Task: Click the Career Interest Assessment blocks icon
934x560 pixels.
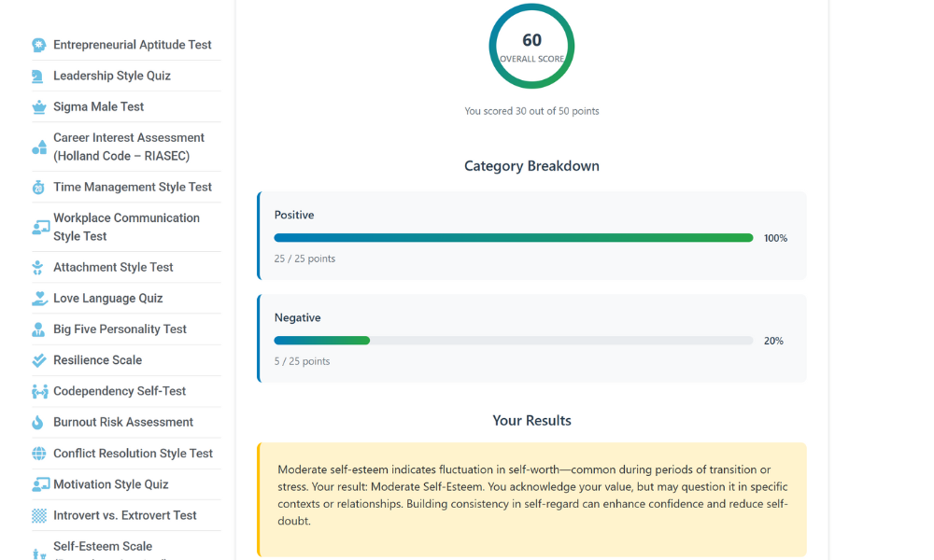Action: (38, 147)
